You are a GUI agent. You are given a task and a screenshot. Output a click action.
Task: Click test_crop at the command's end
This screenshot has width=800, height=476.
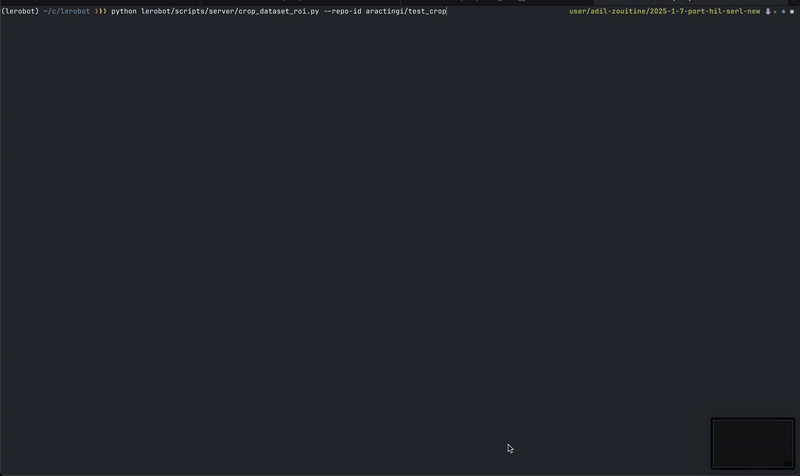click(x=427, y=11)
